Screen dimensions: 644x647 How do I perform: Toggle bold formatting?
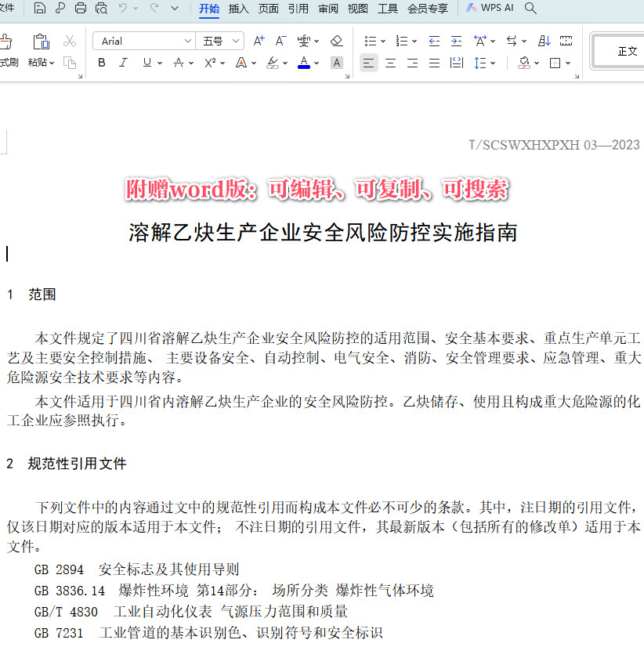[101, 63]
